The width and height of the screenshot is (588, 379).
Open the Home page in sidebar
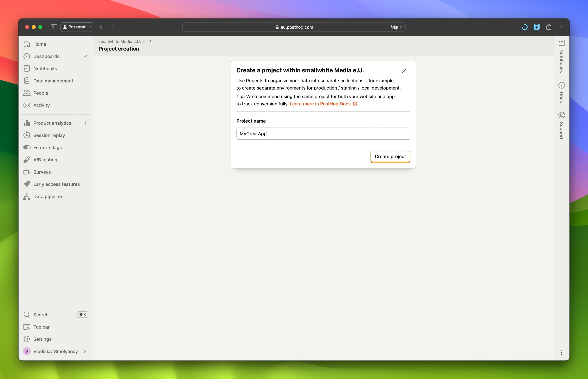tap(56, 44)
